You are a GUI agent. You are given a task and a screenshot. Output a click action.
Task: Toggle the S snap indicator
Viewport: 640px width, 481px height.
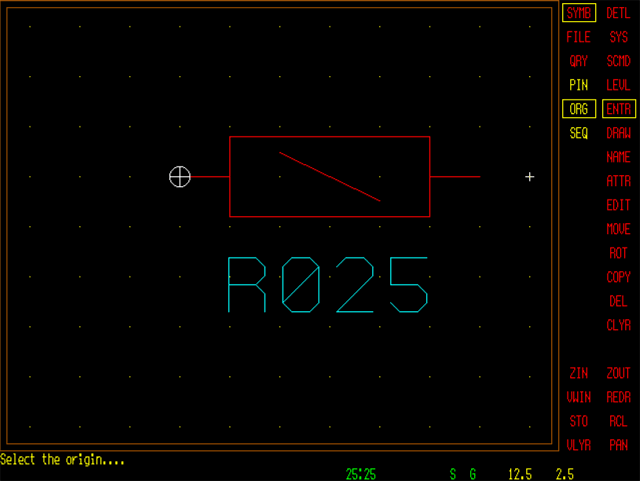pyautogui.click(x=453, y=474)
